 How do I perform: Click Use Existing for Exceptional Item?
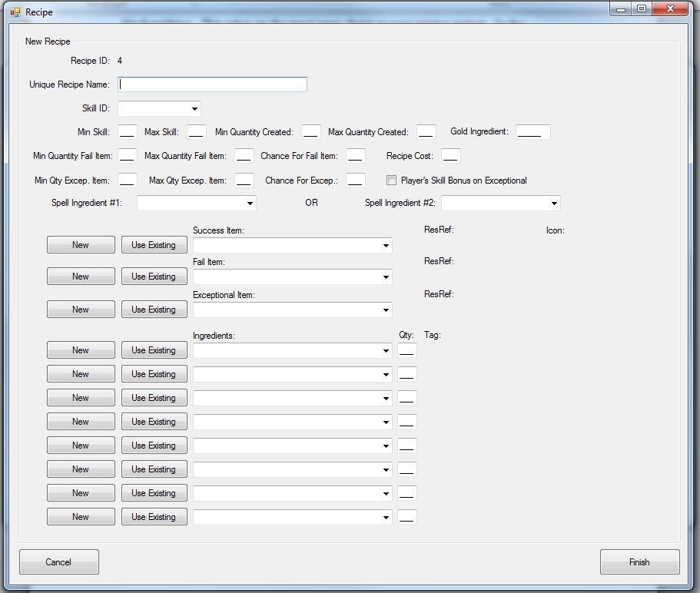(154, 310)
